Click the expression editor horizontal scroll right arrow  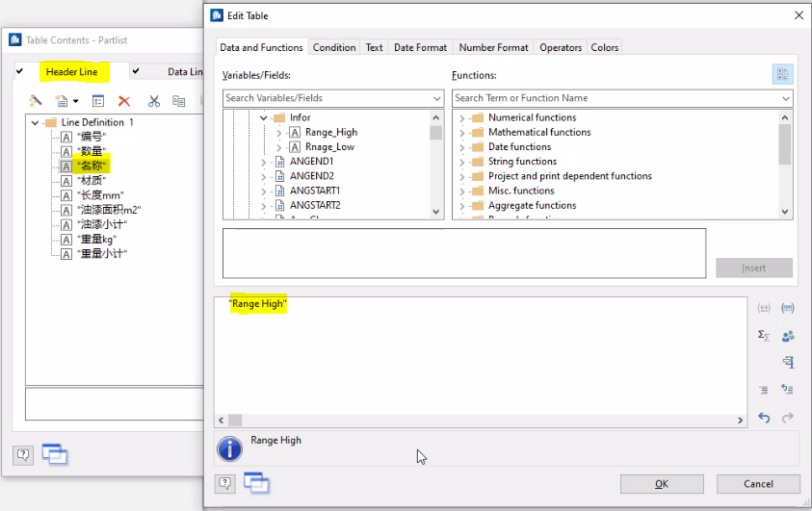740,421
